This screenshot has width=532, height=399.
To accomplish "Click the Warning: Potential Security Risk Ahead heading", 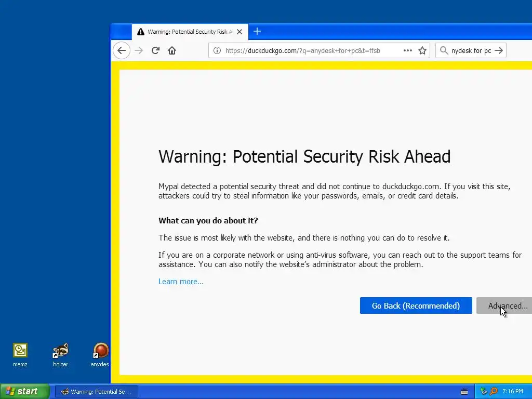I will click(x=304, y=156).
